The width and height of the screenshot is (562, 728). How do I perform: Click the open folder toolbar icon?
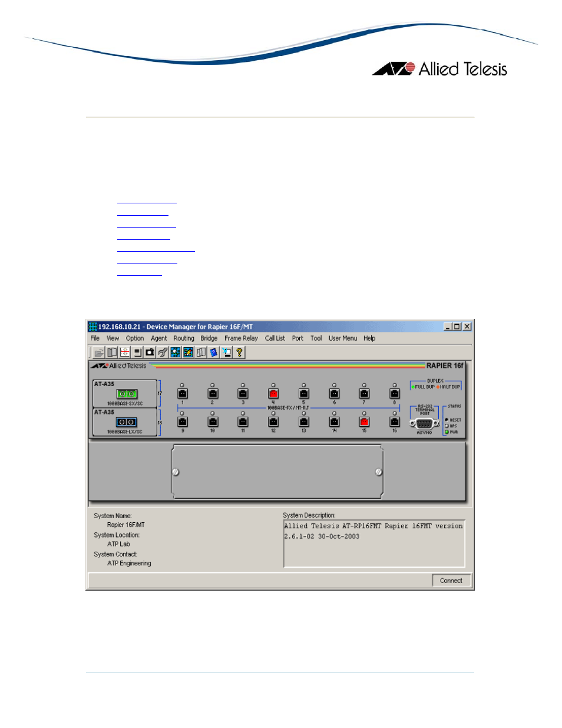coord(99,353)
